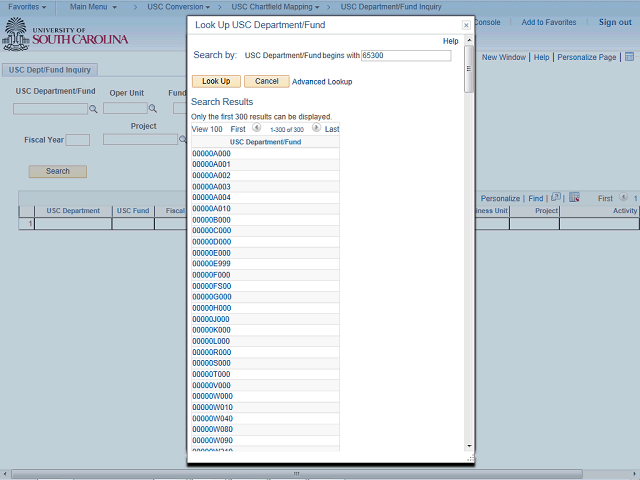The height and width of the screenshot is (480, 640).
Task: Select result 00000C000
Action: (212, 231)
